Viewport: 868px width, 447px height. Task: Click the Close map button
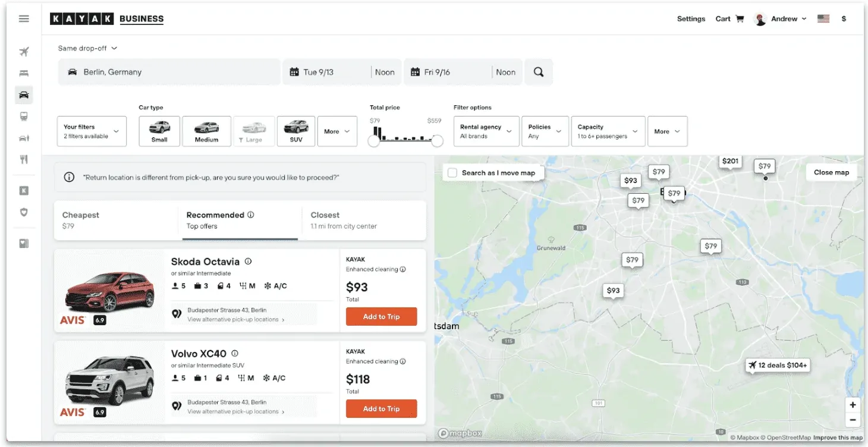831,172
